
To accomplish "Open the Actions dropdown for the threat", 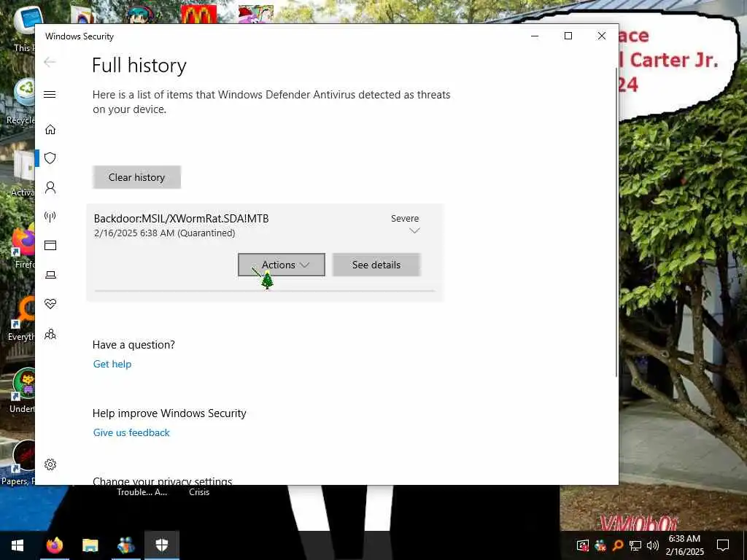I will click(x=282, y=265).
